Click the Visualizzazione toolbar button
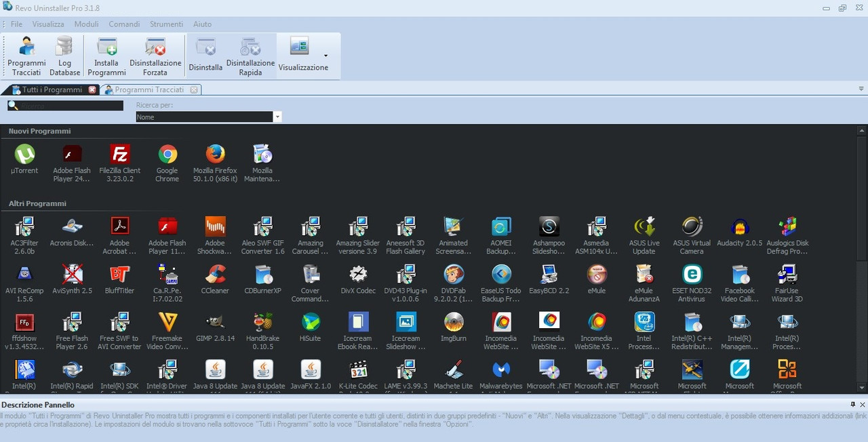The width and height of the screenshot is (868, 442). tap(303, 56)
